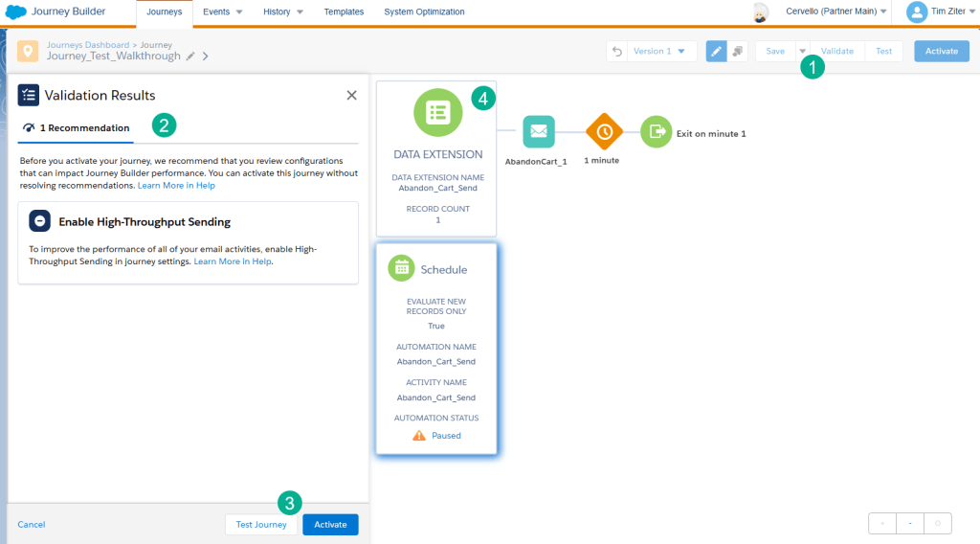Click the Test Journey button

click(x=261, y=525)
